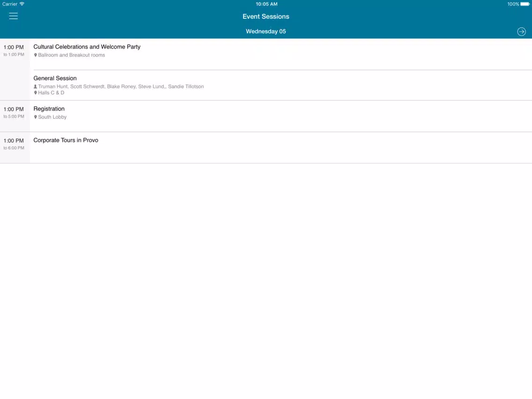
Task: Click the speakers list starting with Truman Hunt
Action: (121, 87)
